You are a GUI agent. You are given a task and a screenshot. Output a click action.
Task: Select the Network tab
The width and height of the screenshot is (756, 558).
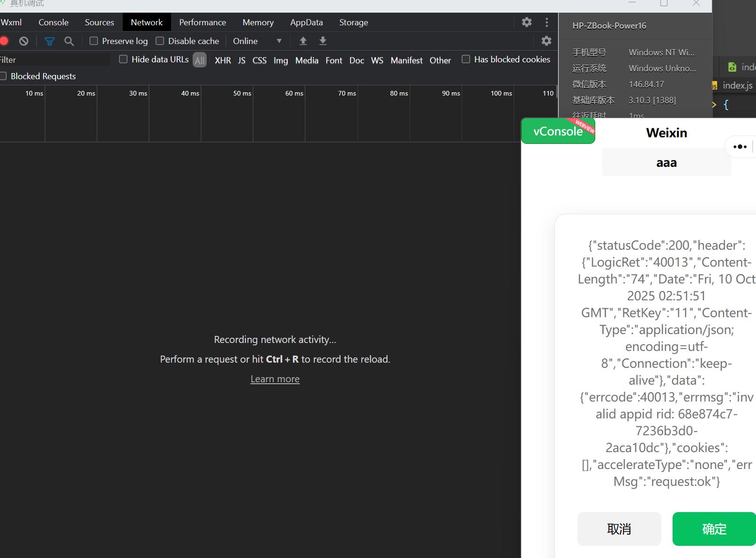coord(147,22)
